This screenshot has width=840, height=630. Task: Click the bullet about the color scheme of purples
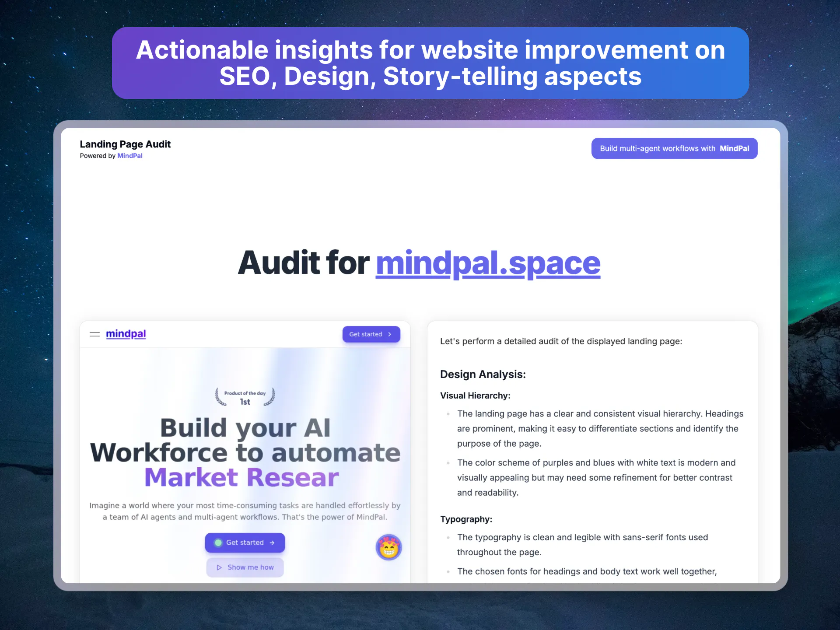pyautogui.click(x=596, y=478)
